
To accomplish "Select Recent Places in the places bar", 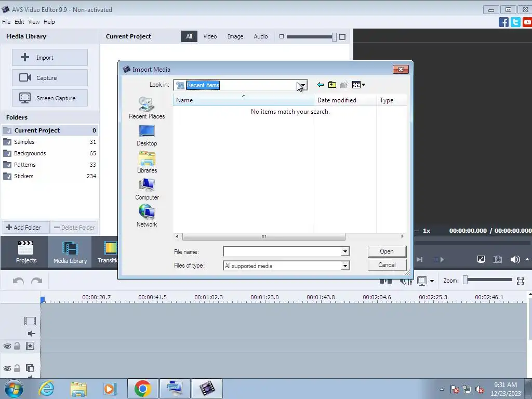I will click(x=147, y=108).
